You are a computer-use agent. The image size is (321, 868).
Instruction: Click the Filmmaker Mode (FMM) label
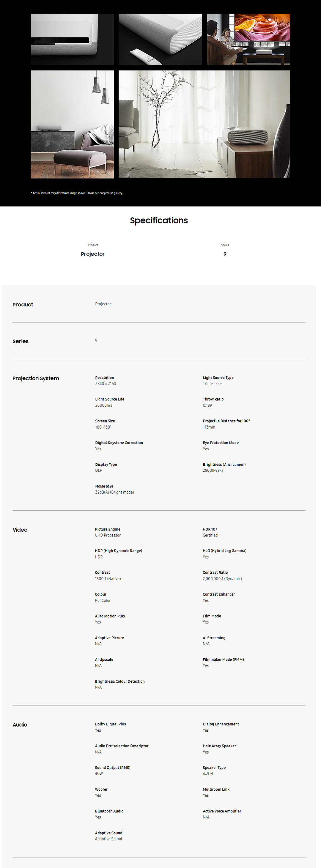(223, 660)
